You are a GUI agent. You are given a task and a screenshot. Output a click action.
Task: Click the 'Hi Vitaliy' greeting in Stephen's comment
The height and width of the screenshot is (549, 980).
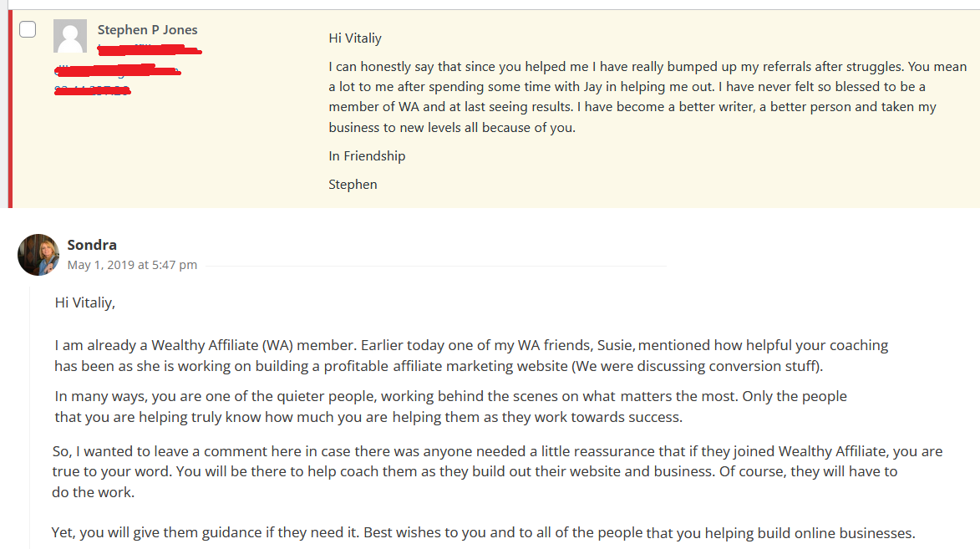pyautogui.click(x=355, y=38)
